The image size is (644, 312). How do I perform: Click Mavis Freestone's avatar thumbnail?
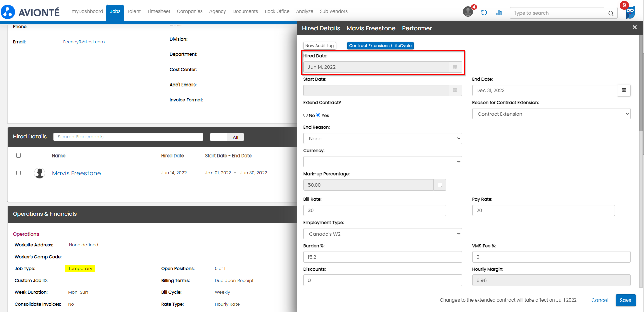tap(40, 173)
